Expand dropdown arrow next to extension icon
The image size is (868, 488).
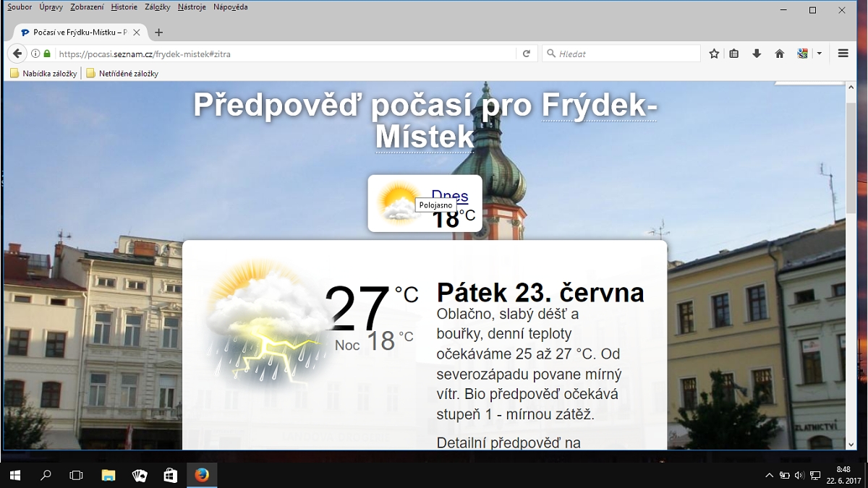[819, 53]
